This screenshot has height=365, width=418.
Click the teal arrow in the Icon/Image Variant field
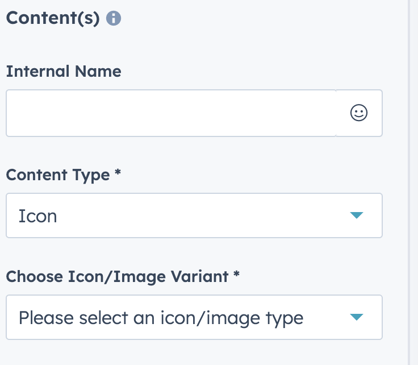coord(356,317)
